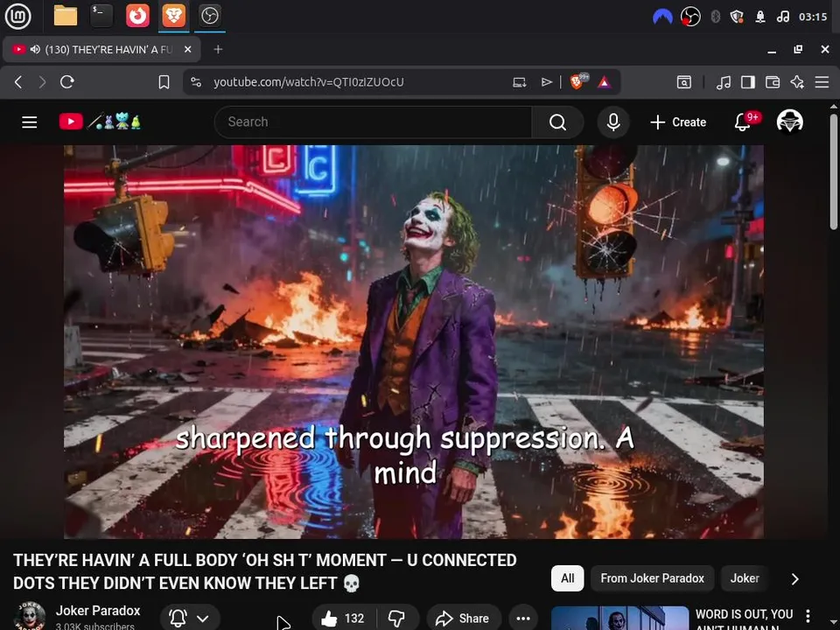Open the Brave main hamburger menu
The height and width of the screenshot is (630, 840).
822,82
